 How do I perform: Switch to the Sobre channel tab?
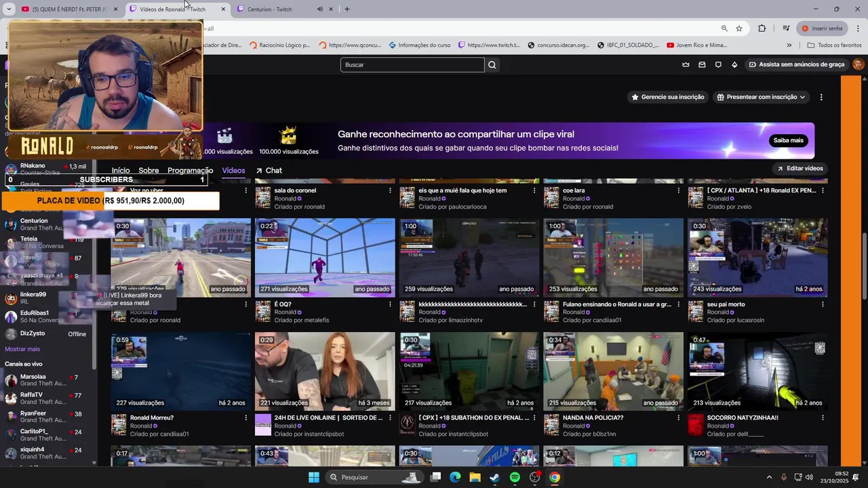point(149,171)
